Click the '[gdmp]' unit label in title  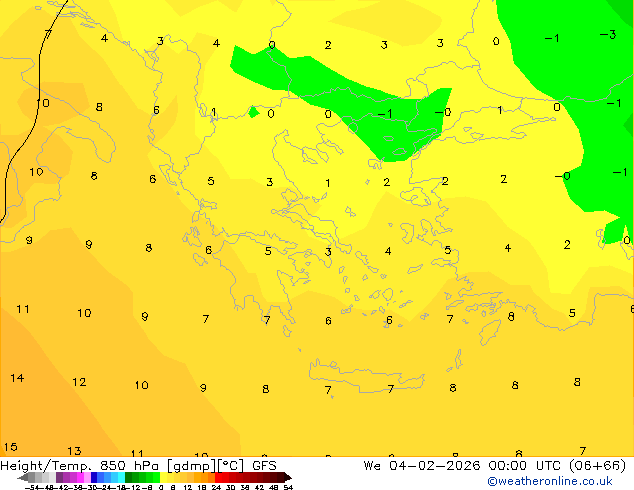[191, 466]
